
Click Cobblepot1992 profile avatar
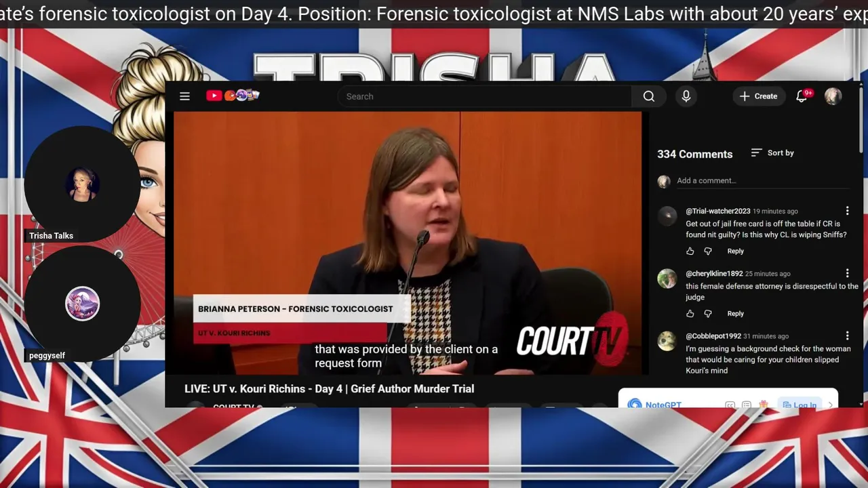[667, 340]
